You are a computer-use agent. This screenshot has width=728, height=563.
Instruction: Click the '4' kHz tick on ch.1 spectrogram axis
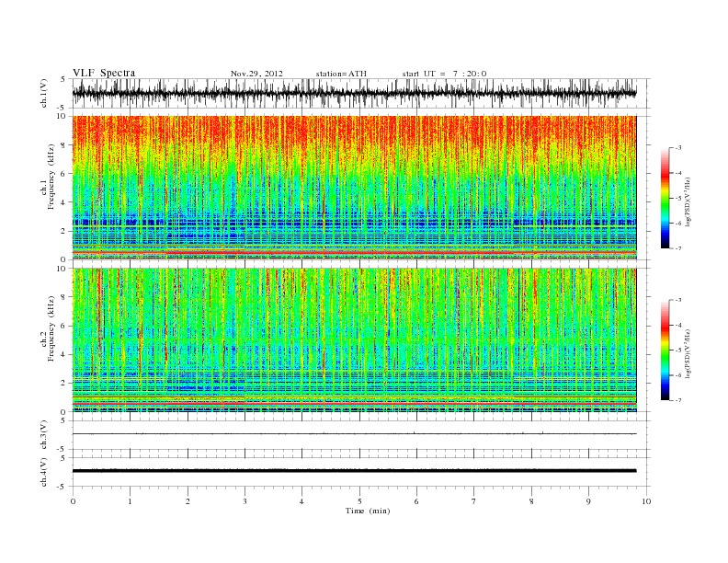point(63,202)
